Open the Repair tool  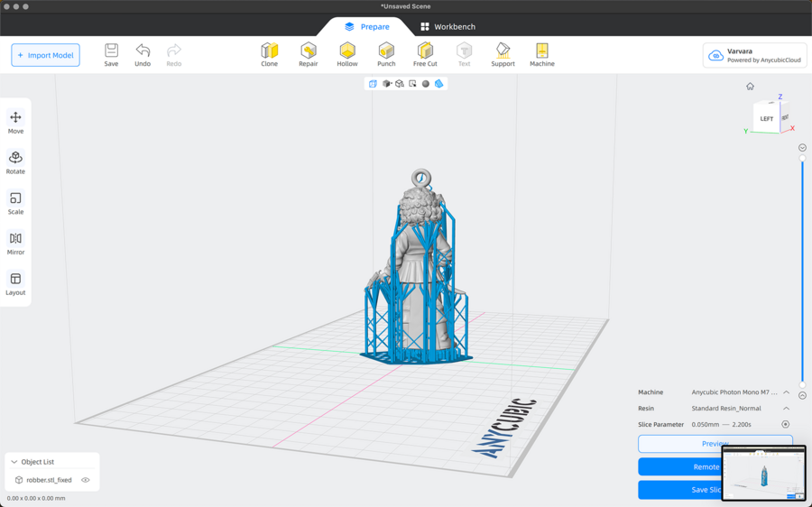(x=309, y=54)
